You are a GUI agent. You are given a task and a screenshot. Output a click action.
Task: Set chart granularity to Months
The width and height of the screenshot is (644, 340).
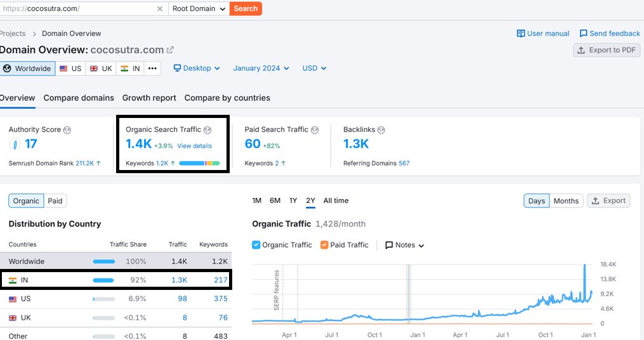566,201
